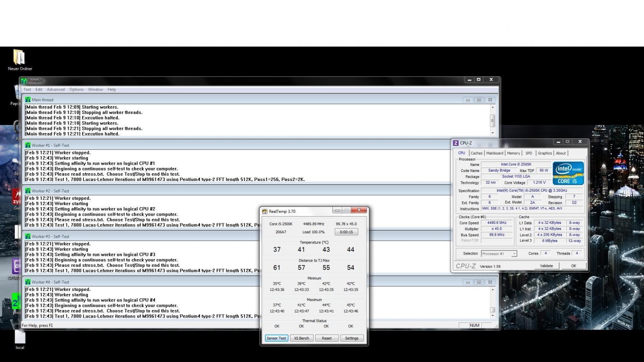The image size is (644, 362).
Task: Restore the Worker #4 child window
Action: (479, 282)
